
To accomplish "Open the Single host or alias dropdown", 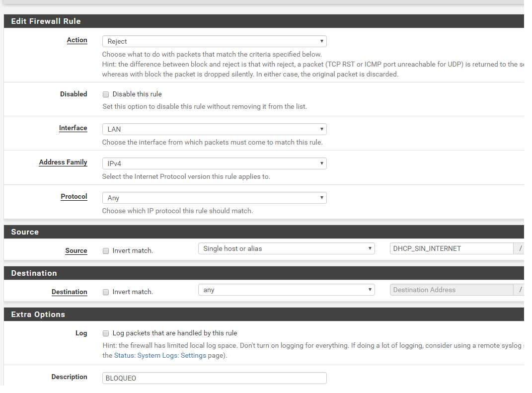I will 286,248.
